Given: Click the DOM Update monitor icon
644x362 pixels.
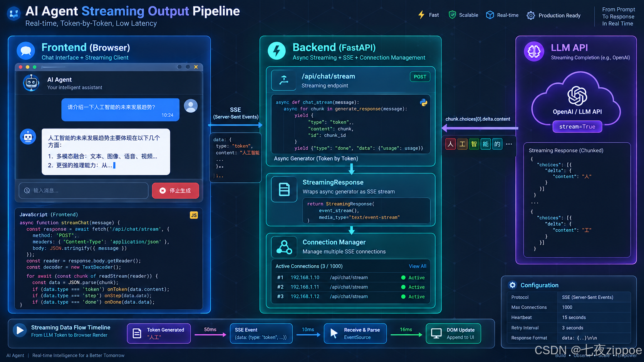Looking at the screenshot, I should 436,333.
